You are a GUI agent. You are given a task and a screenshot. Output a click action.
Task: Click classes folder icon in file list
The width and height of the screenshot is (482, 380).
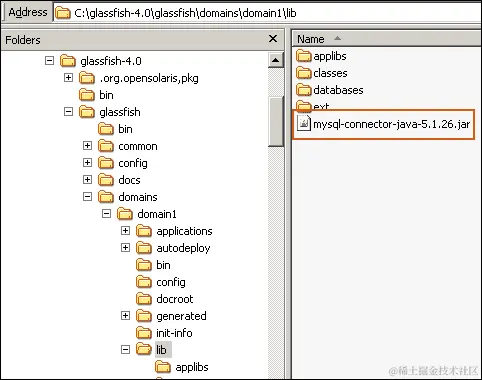pyautogui.click(x=303, y=73)
